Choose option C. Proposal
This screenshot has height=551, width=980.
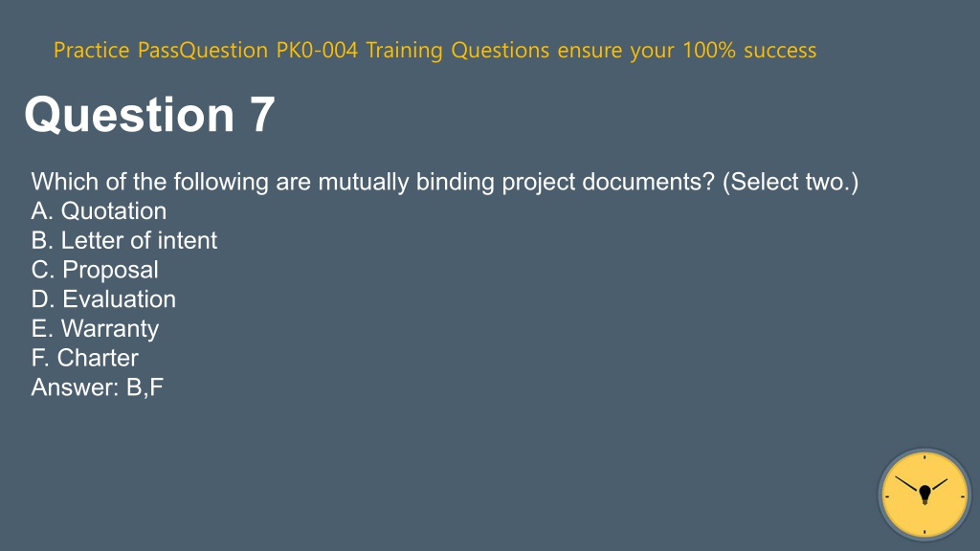[x=95, y=270]
